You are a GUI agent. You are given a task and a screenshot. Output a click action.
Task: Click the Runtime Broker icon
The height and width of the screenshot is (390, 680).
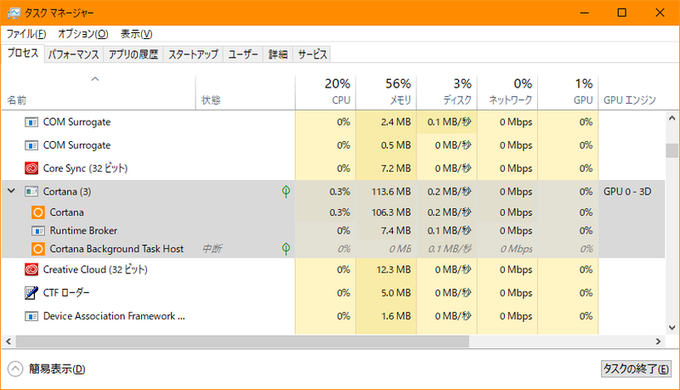(38, 230)
